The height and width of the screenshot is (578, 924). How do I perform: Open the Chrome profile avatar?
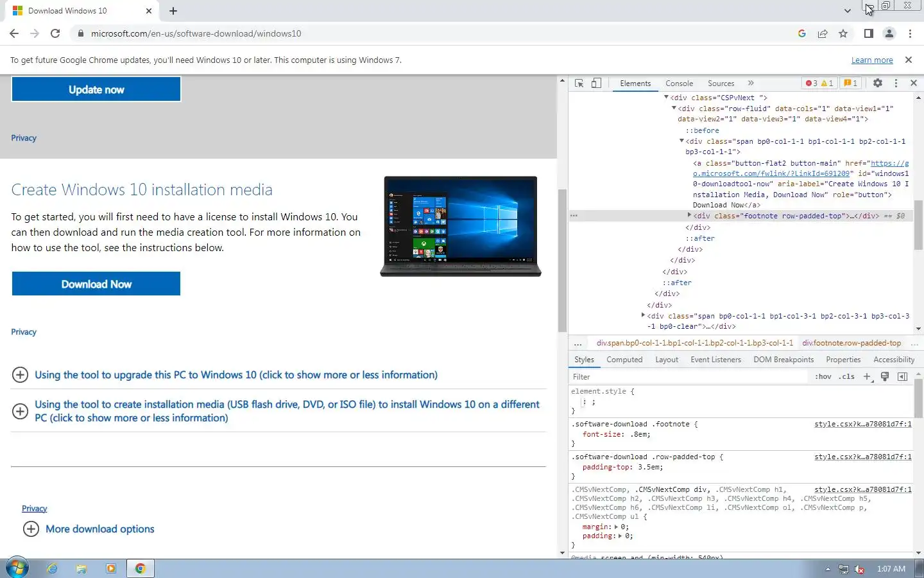tap(889, 33)
